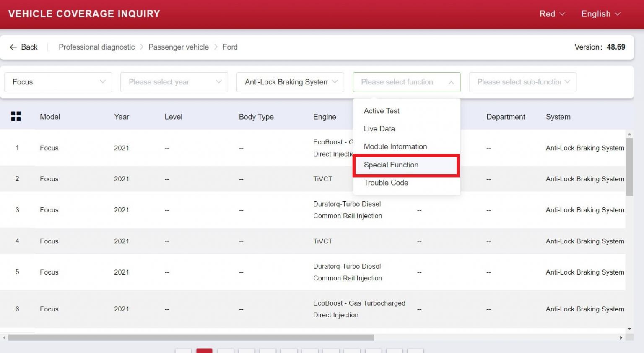
Task: Expand the Anti-Lock Braking System dropdown
Action: click(290, 82)
